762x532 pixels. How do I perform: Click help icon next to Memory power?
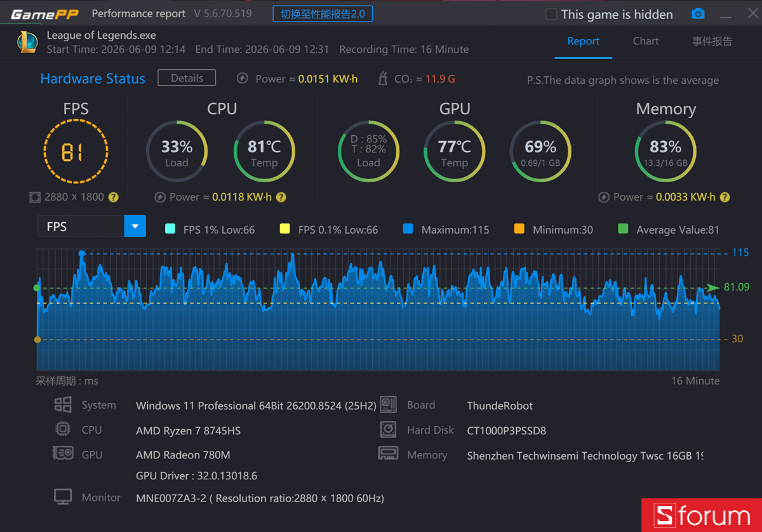click(x=725, y=197)
